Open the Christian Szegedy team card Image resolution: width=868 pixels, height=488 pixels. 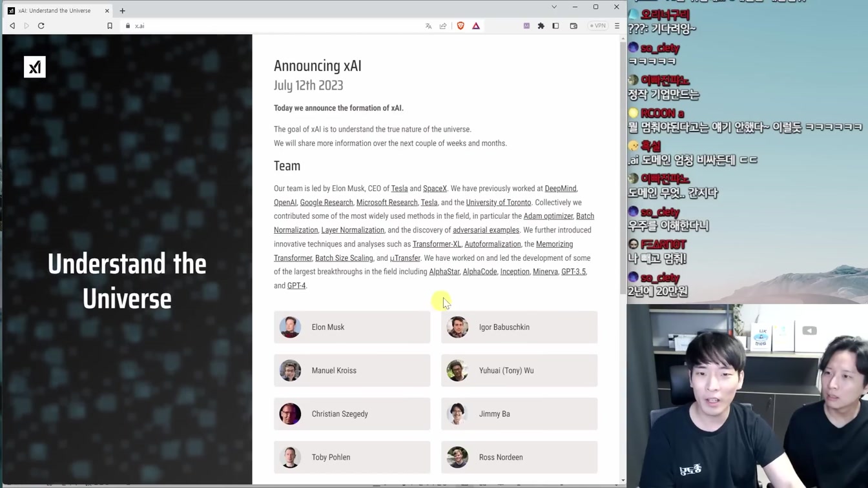352,414
